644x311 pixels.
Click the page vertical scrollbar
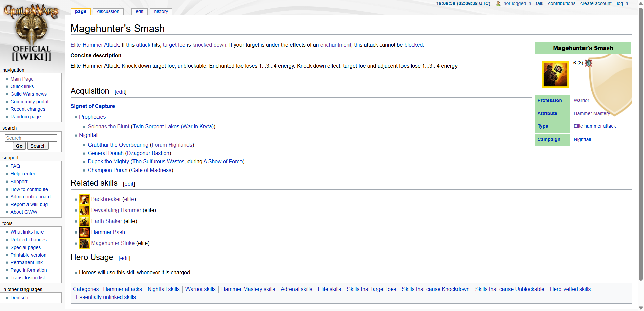641,144
